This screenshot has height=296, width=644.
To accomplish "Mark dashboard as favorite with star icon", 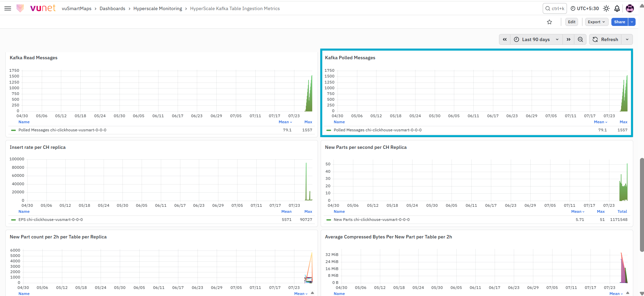I will (549, 22).
